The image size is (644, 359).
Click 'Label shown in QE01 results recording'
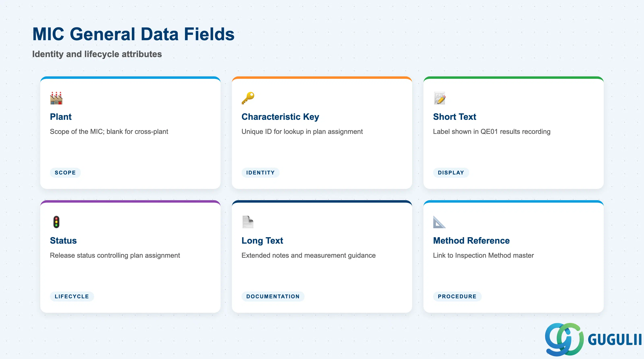[x=492, y=132]
